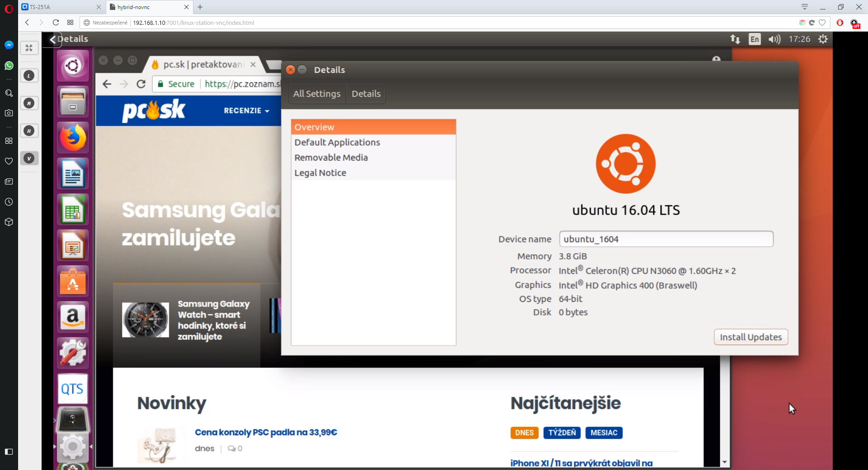Switch to TS-251A Opera tab
The width and height of the screenshot is (868, 470).
pyautogui.click(x=61, y=7)
